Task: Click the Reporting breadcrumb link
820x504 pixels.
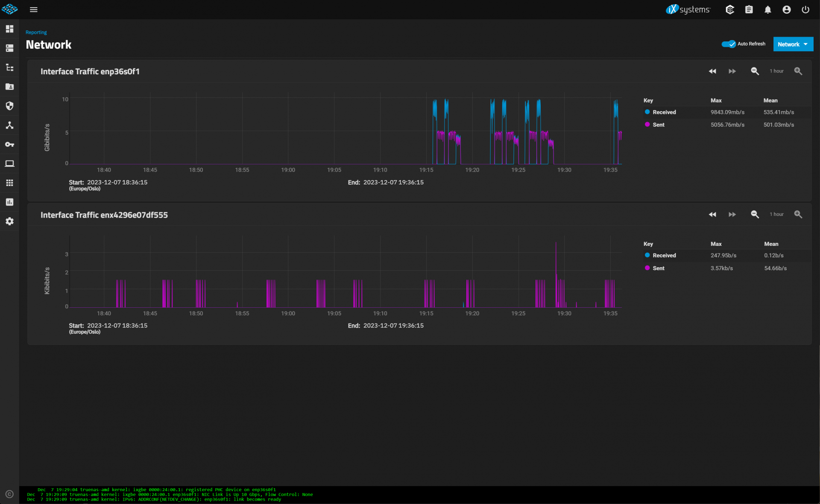Action: coord(36,32)
